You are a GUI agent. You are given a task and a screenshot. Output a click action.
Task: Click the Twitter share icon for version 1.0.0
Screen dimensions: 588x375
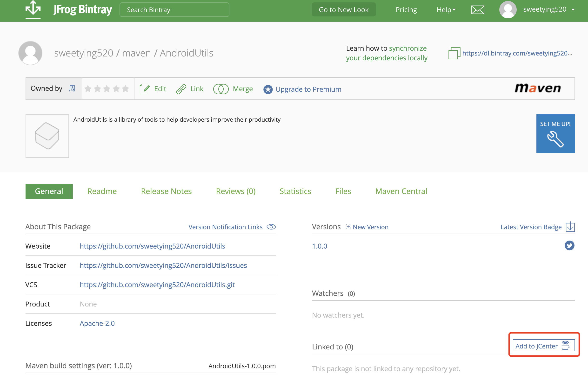(x=569, y=245)
